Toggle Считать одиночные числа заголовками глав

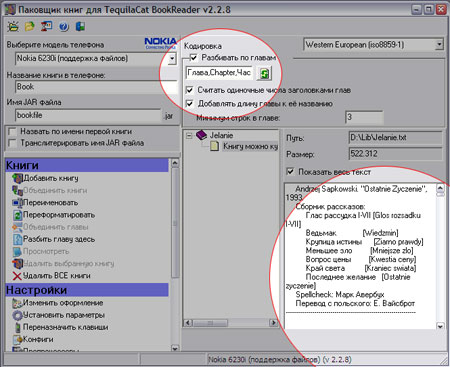[x=189, y=90]
